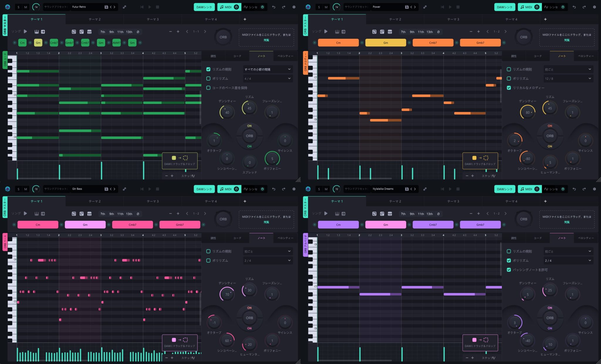
Task: Uncheck パッシングノートを許可 in the arpeggio panel
Action: [509, 270]
